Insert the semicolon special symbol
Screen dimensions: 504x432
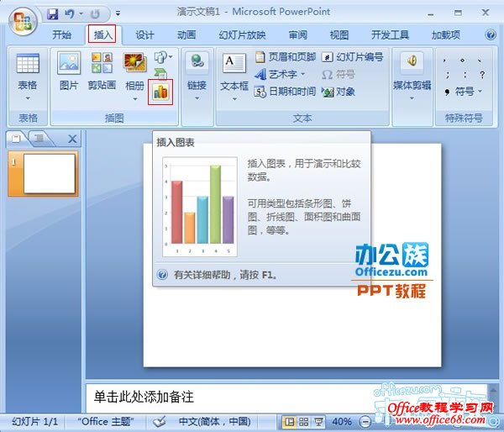(448, 75)
